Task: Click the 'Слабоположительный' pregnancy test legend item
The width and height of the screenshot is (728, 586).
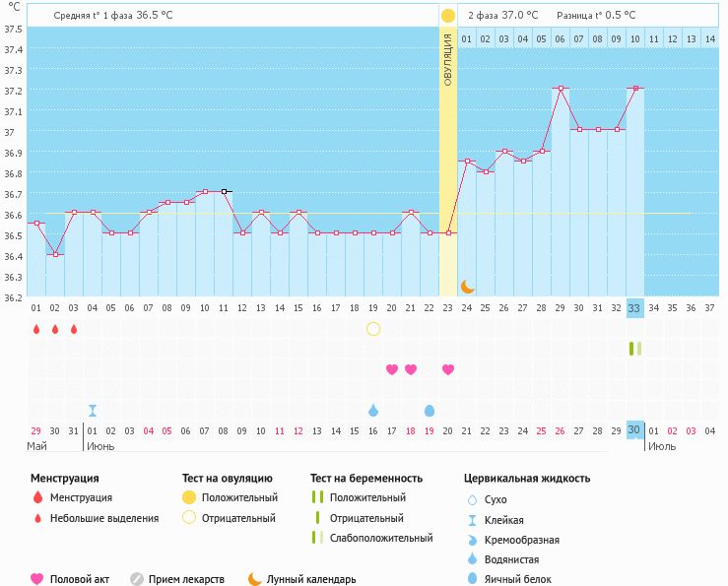Action: [317, 538]
